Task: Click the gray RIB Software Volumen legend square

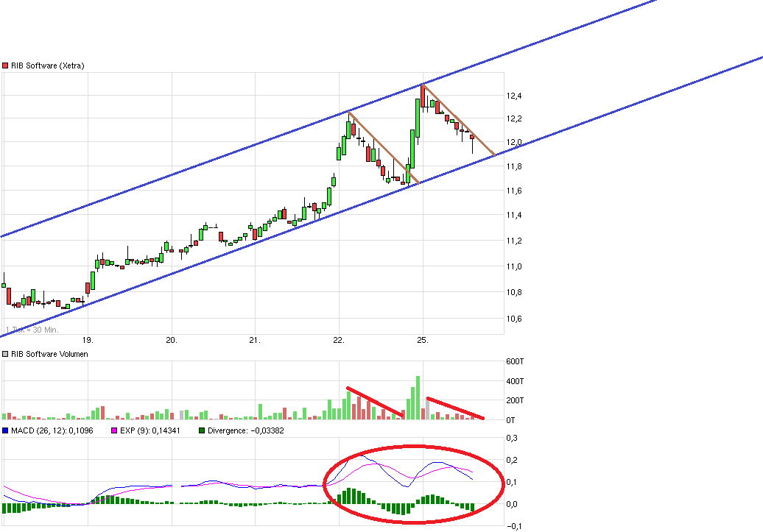Action: coord(6,354)
